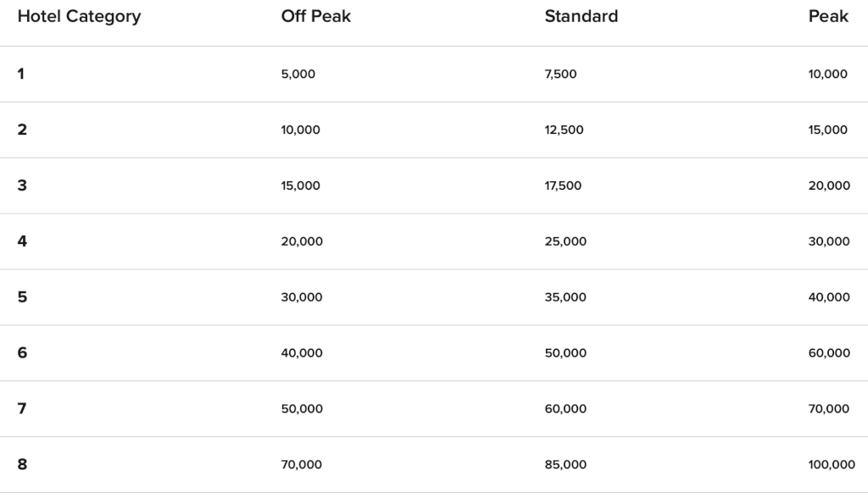Image resolution: width=868 pixels, height=493 pixels.
Task: Click the 85,000 standard value
Action: pos(565,465)
